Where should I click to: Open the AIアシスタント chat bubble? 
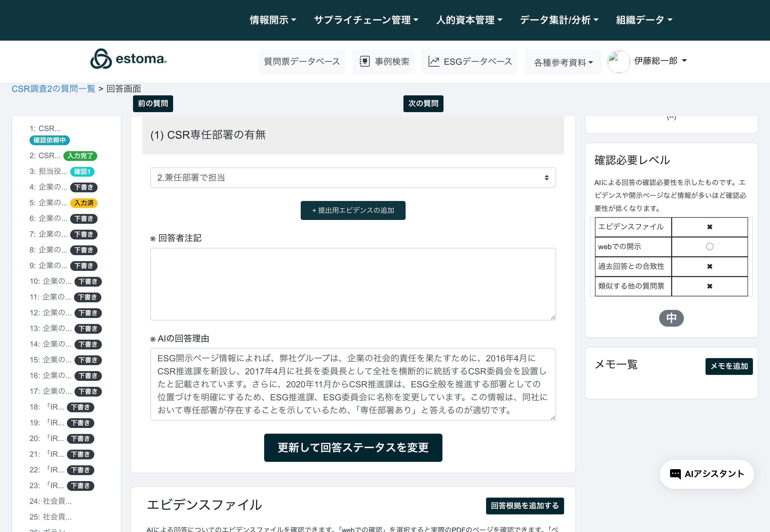point(707,474)
